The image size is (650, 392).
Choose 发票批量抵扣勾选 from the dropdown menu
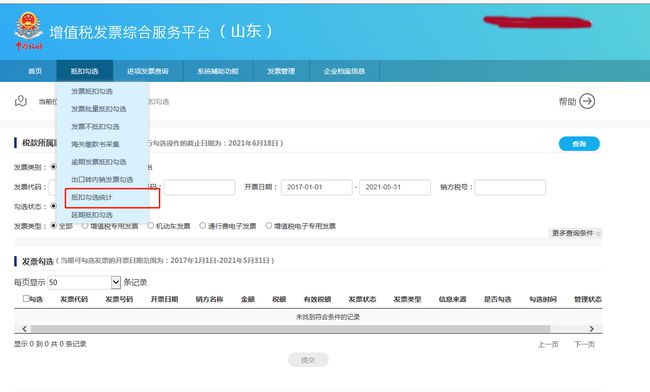99,109
